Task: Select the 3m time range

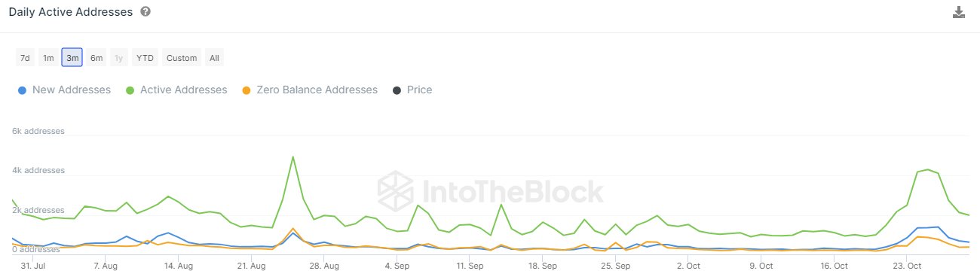Action: 72,58
